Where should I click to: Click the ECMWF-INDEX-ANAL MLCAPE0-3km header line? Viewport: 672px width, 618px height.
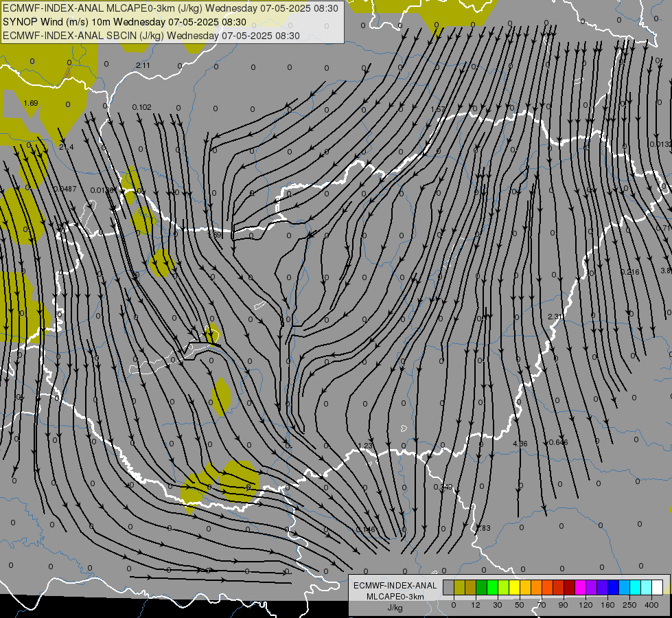(170, 8)
